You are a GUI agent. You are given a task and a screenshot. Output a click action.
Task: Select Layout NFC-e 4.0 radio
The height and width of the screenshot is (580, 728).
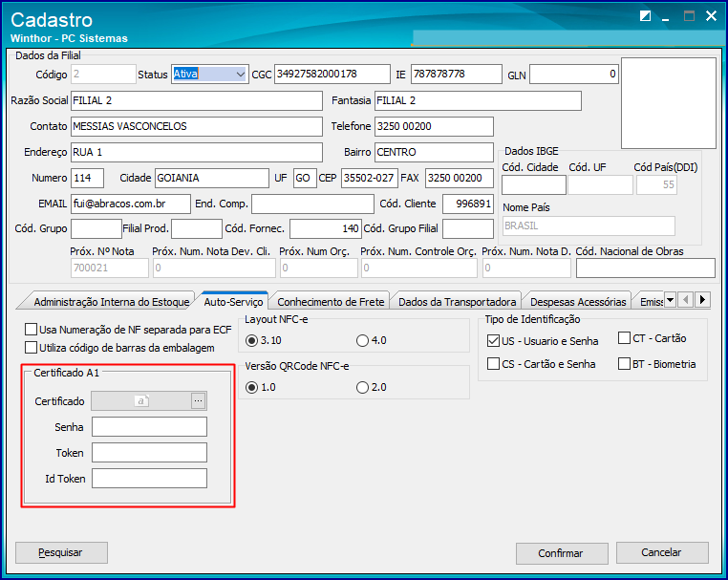(363, 340)
